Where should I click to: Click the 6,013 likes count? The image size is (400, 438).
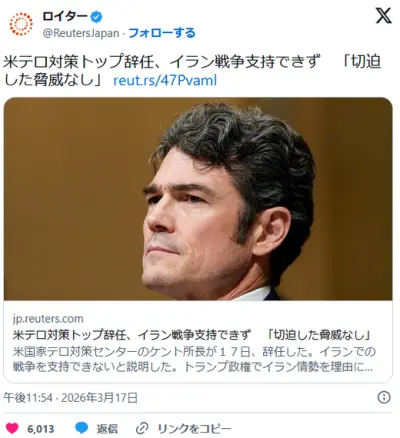pos(40,429)
